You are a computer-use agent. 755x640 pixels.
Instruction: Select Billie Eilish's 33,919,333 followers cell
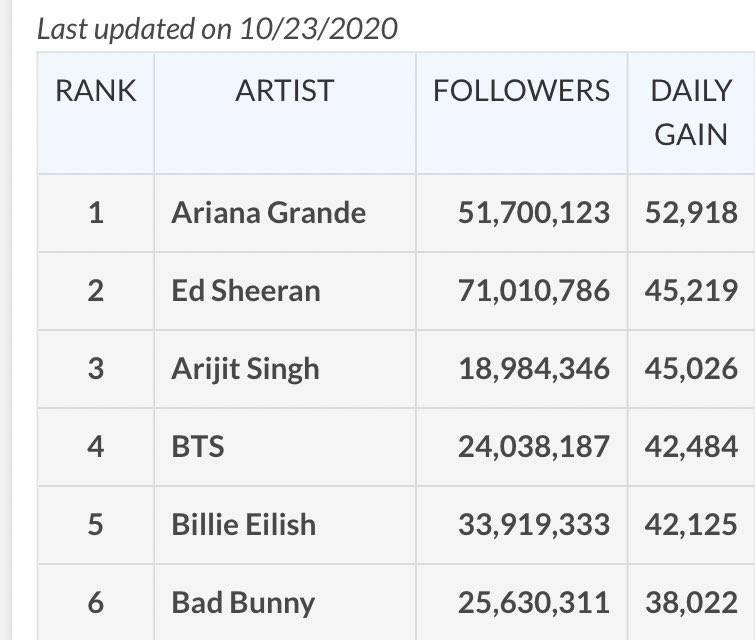point(533,524)
